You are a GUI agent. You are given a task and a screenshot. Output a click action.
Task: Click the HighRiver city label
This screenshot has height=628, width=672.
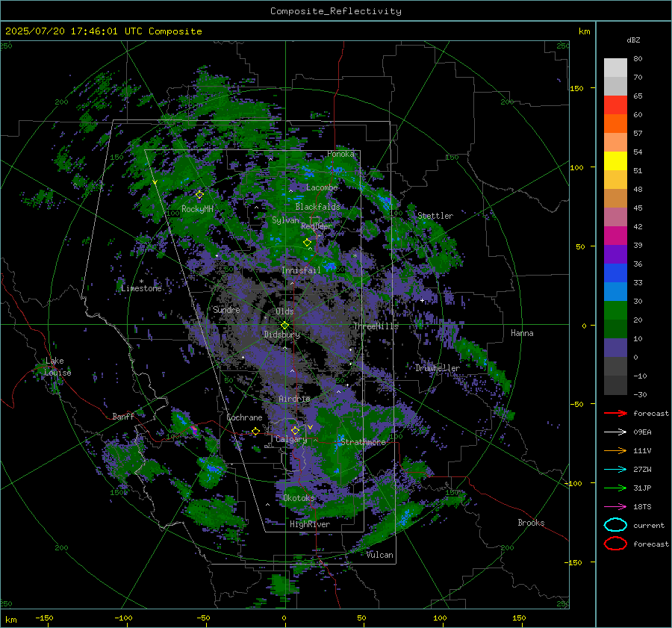[310, 524]
